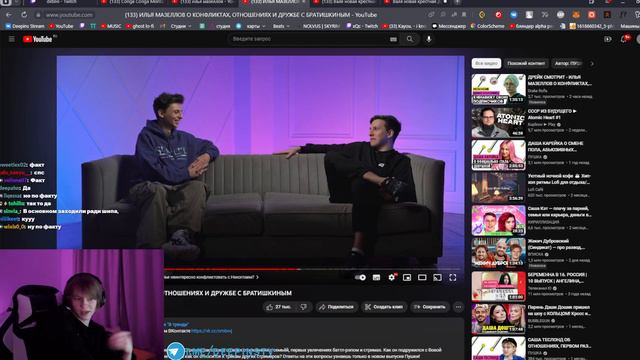Open the 'Мессенджер' bookmark

[x=449, y=26]
